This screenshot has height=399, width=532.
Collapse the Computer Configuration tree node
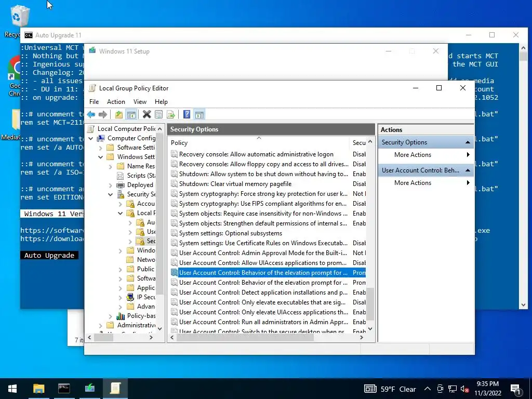pyautogui.click(x=90, y=138)
